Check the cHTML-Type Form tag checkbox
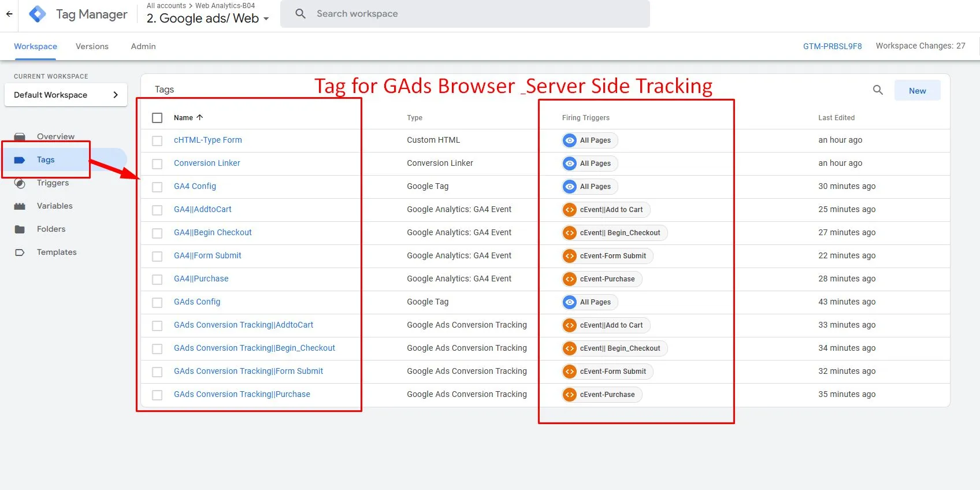 (x=157, y=141)
